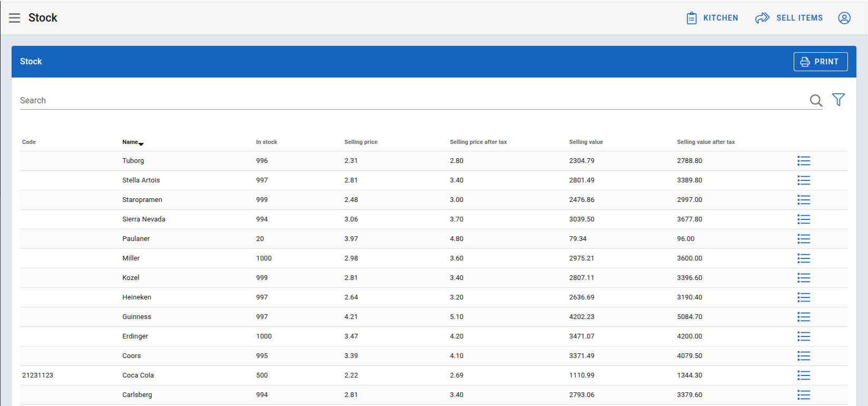Click Heineken selling value 2636.69

pos(582,297)
